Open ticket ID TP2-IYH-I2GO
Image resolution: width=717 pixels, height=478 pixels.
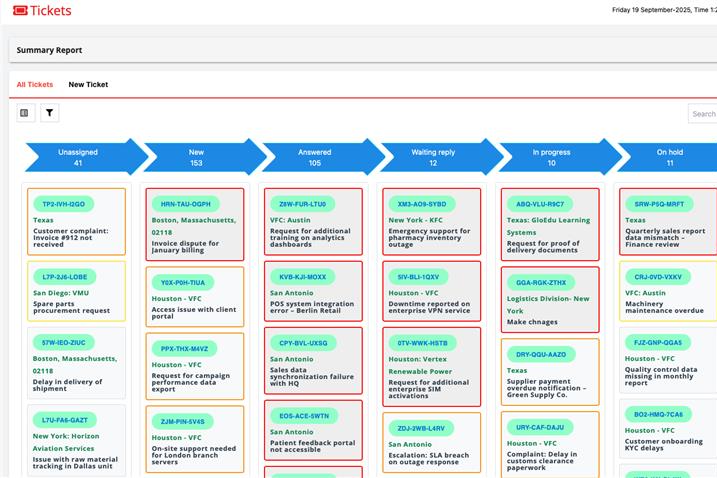pyautogui.click(x=63, y=204)
